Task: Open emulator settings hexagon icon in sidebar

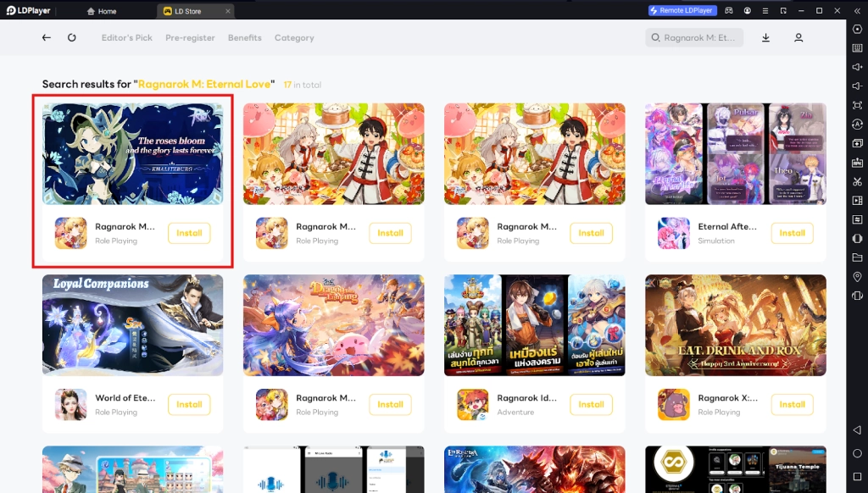Action: pyautogui.click(x=857, y=29)
